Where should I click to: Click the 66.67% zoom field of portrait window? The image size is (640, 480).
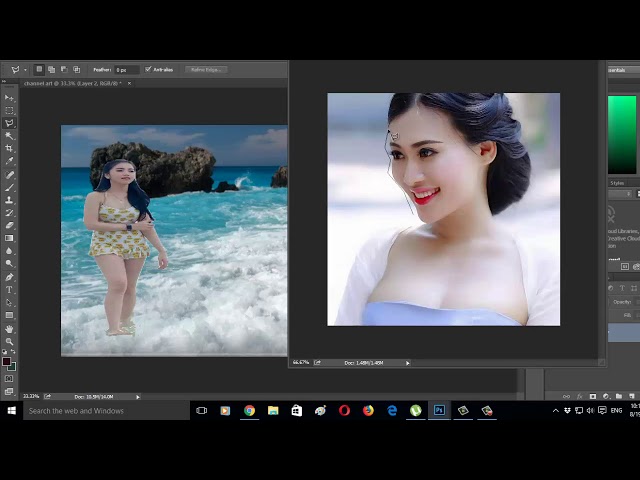pos(301,362)
